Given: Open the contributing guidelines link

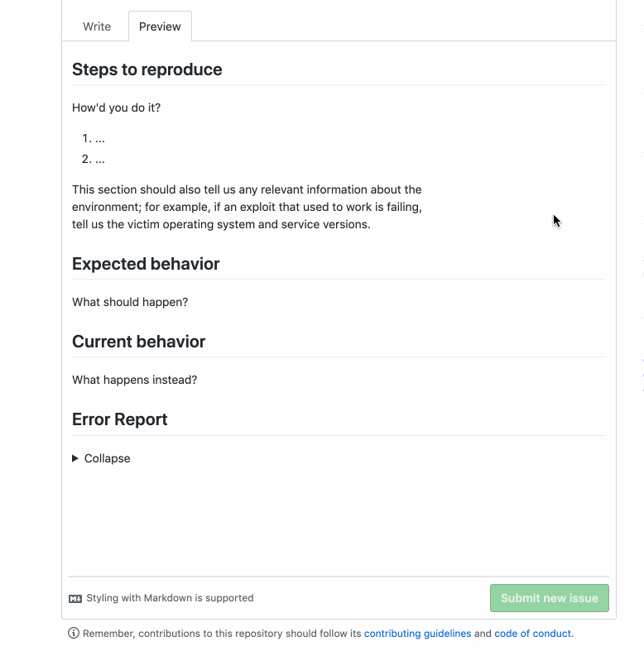Looking at the screenshot, I should coord(417,634).
